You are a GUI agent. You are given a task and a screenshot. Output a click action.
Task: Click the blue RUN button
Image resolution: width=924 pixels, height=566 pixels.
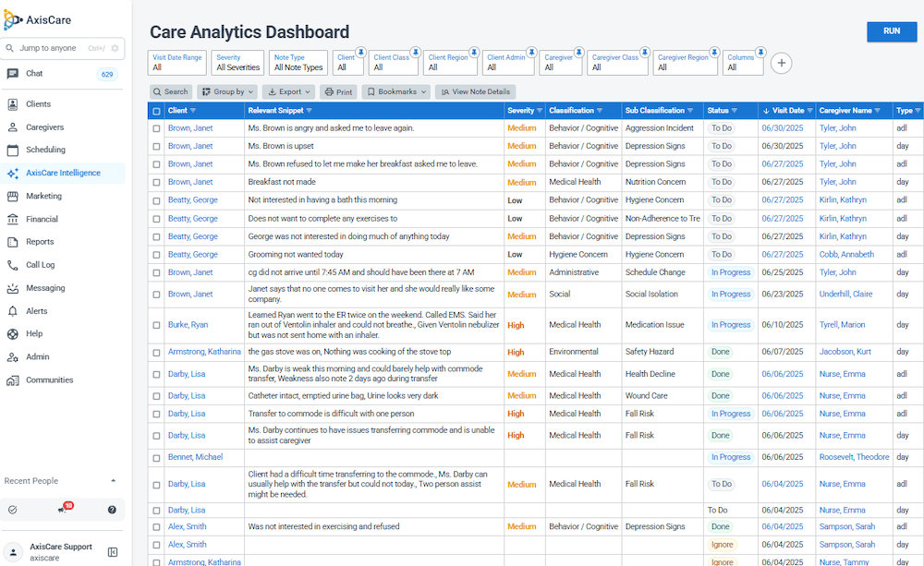coord(891,30)
